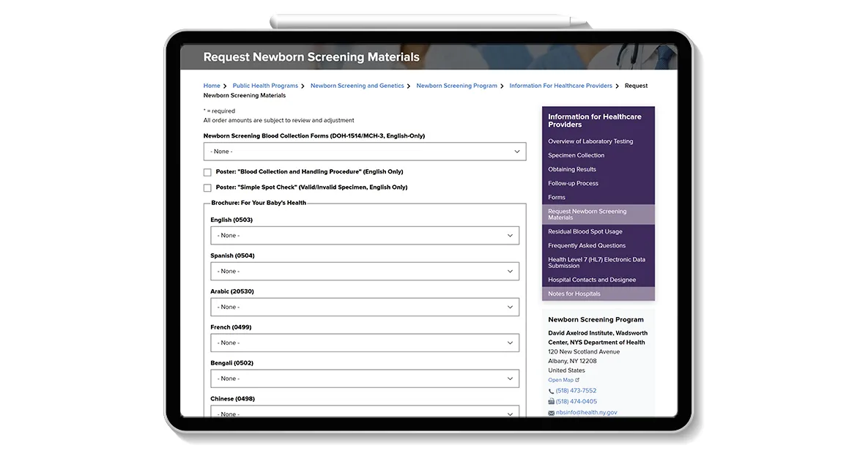Expand the English (0503) brochure dropdown
This screenshot has width=868, height=459.
364,236
